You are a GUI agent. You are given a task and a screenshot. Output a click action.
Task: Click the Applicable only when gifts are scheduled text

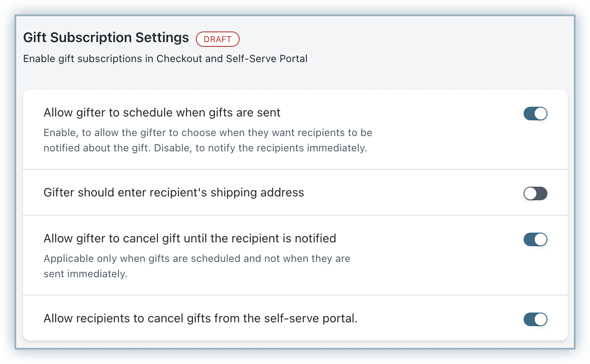(x=197, y=259)
